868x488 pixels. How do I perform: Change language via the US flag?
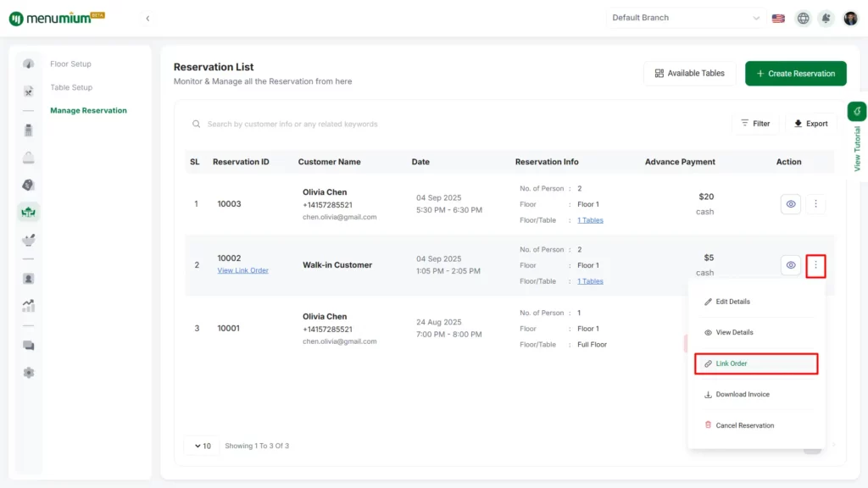(x=778, y=19)
